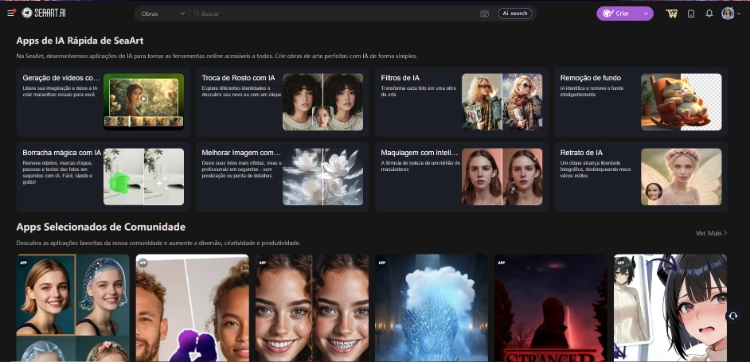Image resolution: width=750 pixels, height=362 pixels.
Task: Open the Geração de vídeos card title
Action: click(61, 77)
